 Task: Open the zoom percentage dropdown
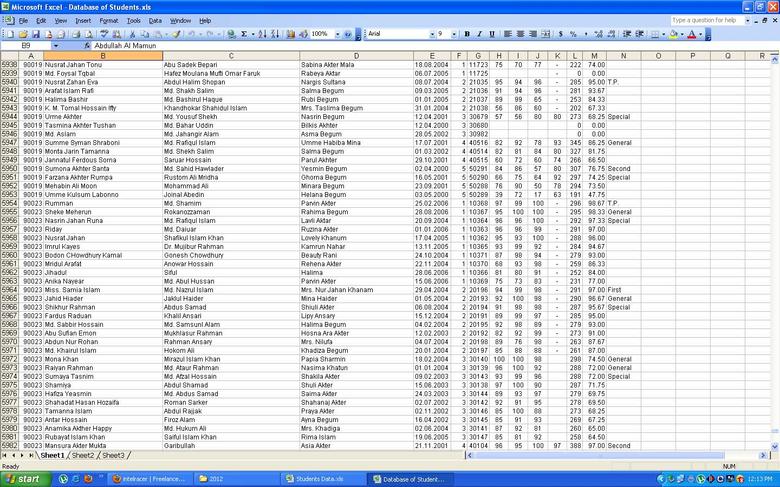tap(337, 34)
